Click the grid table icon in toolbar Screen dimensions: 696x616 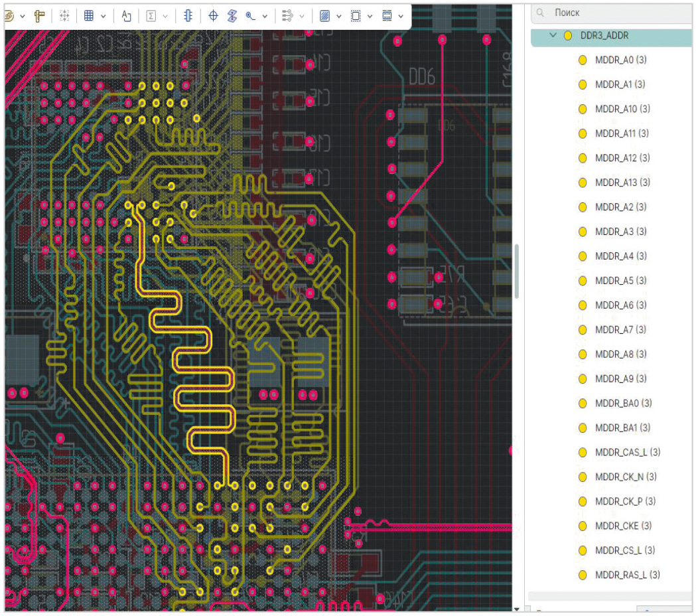click(88, 16)
